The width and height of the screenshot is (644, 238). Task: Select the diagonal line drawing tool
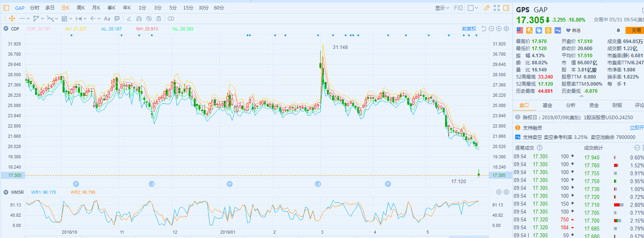[x=129, y=19]
